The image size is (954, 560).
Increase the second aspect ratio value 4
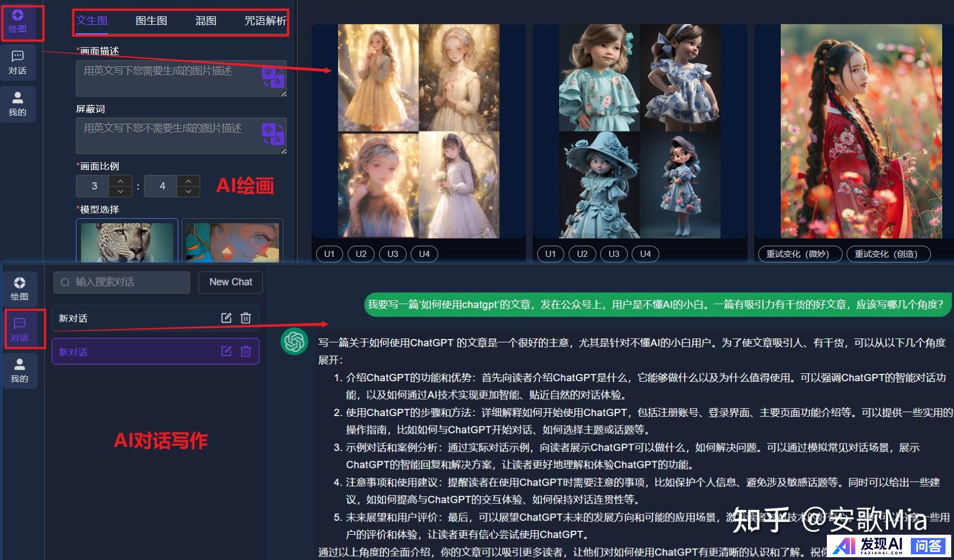coord(188,181)
